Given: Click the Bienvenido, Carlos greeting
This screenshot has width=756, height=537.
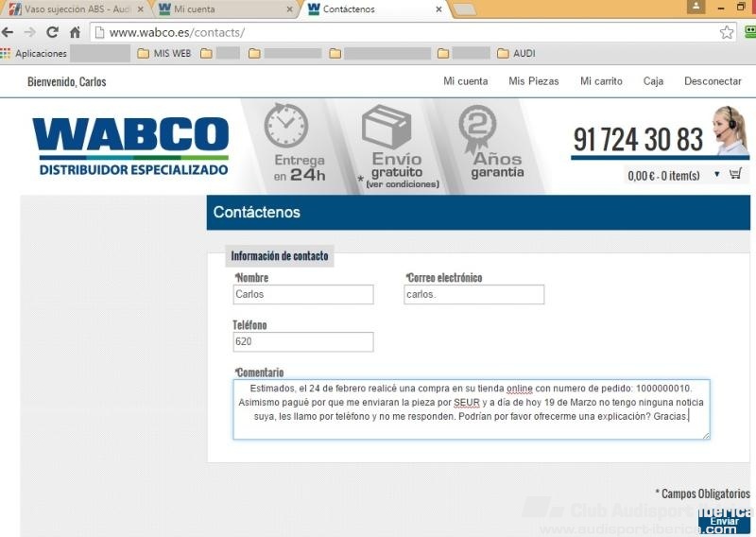Looking at the screenshot, I should click(x=66, y=81).
